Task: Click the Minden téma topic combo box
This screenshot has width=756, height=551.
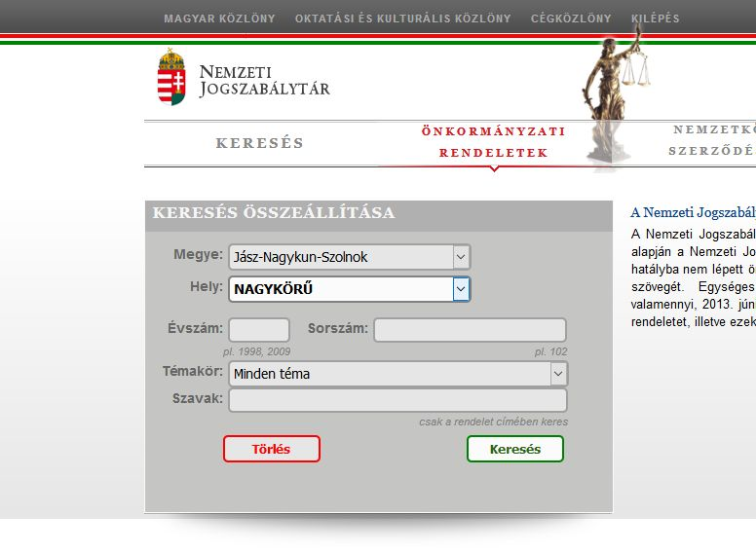Action: (398, 374)
